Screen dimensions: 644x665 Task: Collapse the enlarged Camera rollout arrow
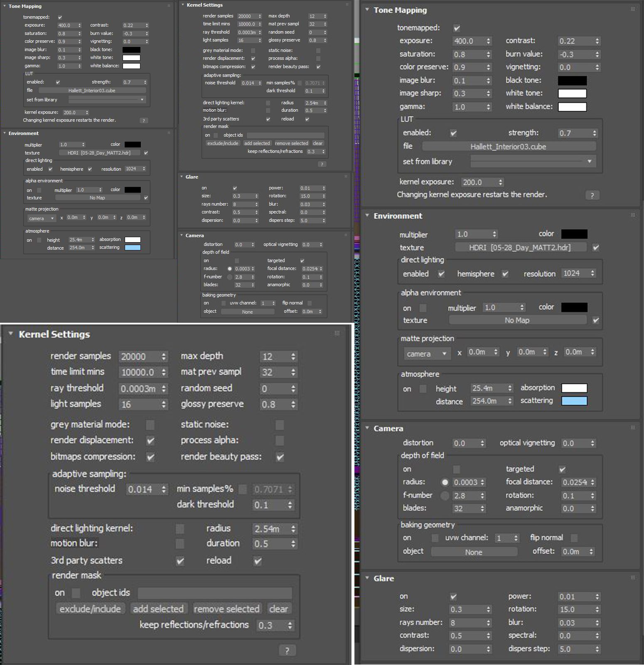(x=367, y=428)
